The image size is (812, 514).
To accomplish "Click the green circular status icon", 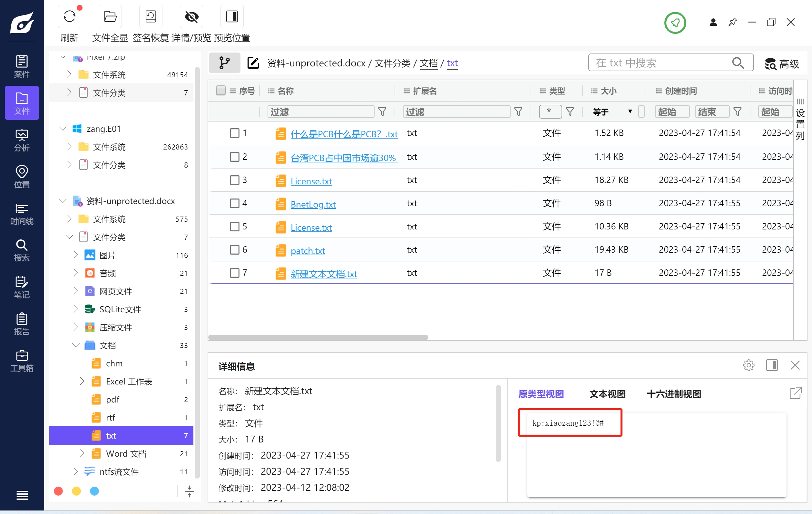I will [x=675, y=23].
